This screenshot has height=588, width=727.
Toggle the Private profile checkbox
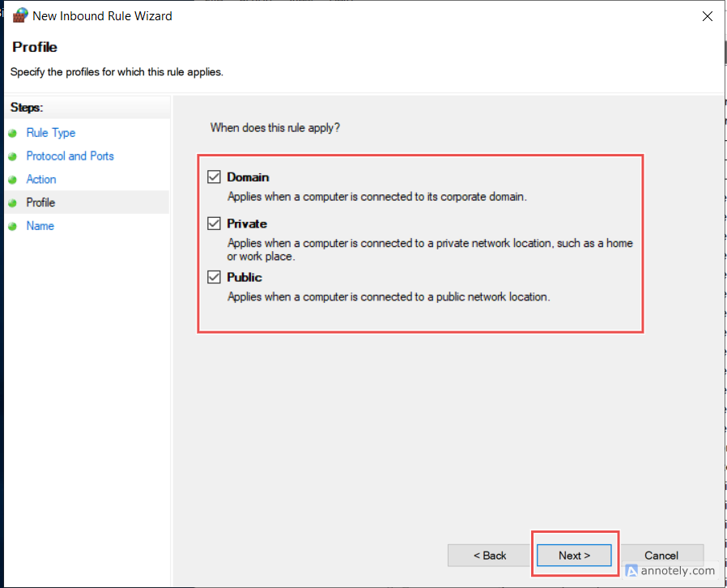pos(215,224)
